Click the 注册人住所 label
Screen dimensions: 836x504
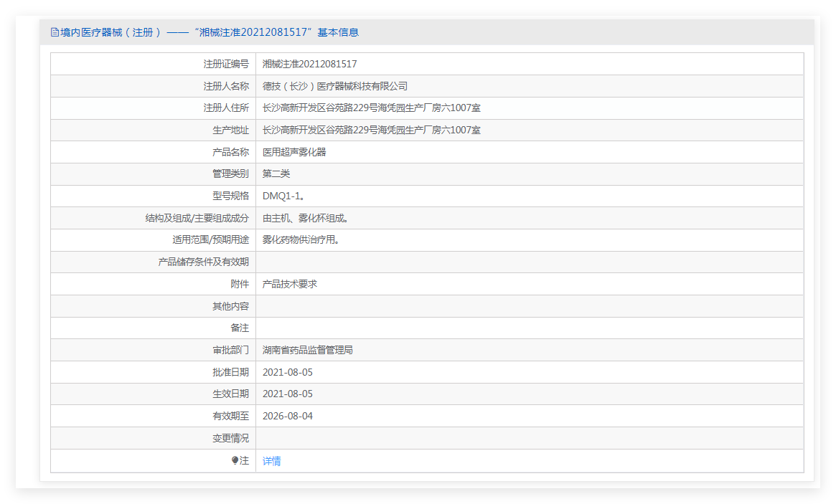tap(226, 108)
